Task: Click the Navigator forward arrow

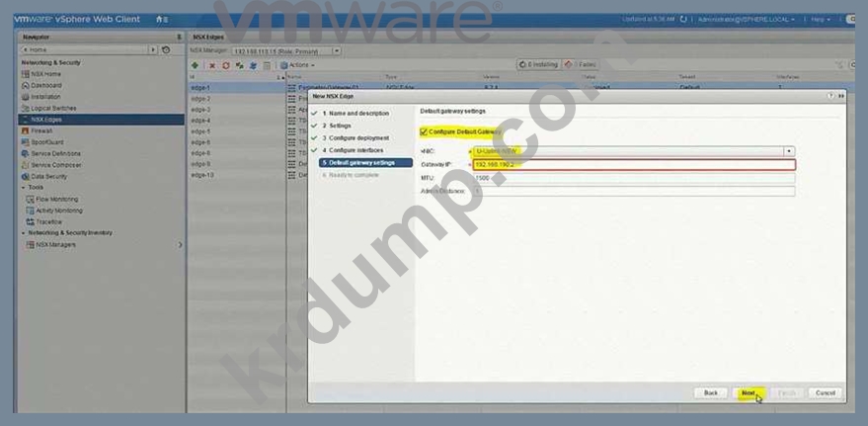Action: click(x=153, y=49)
